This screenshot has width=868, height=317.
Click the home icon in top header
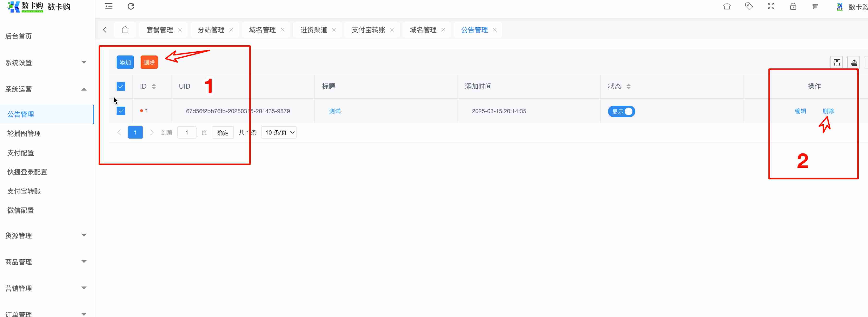(x=727, y=6)
